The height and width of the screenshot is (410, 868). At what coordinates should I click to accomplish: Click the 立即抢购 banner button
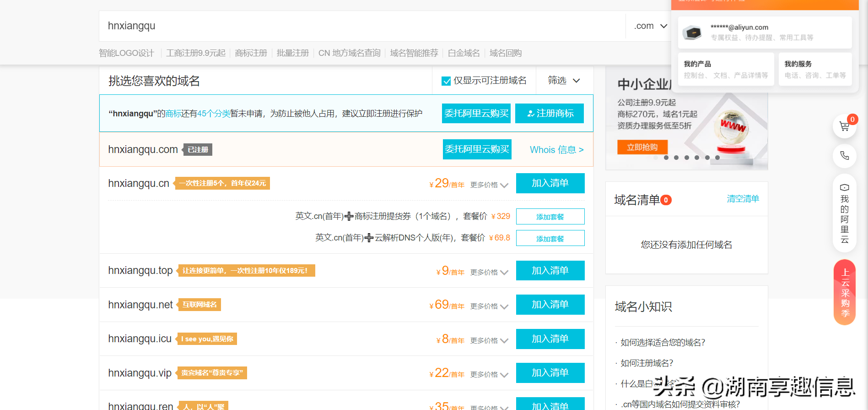[642, 147]
